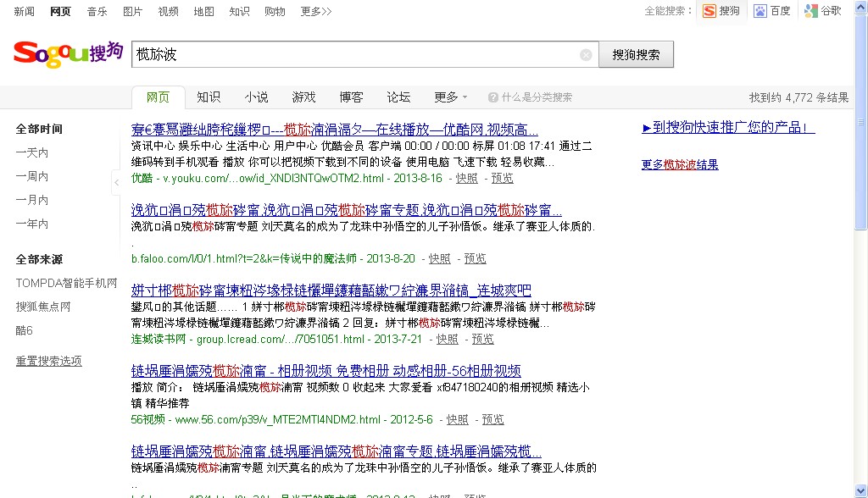The image size is (868, 498).
Task: Switch to the 论坛 category tab
Action: point(398,97)
